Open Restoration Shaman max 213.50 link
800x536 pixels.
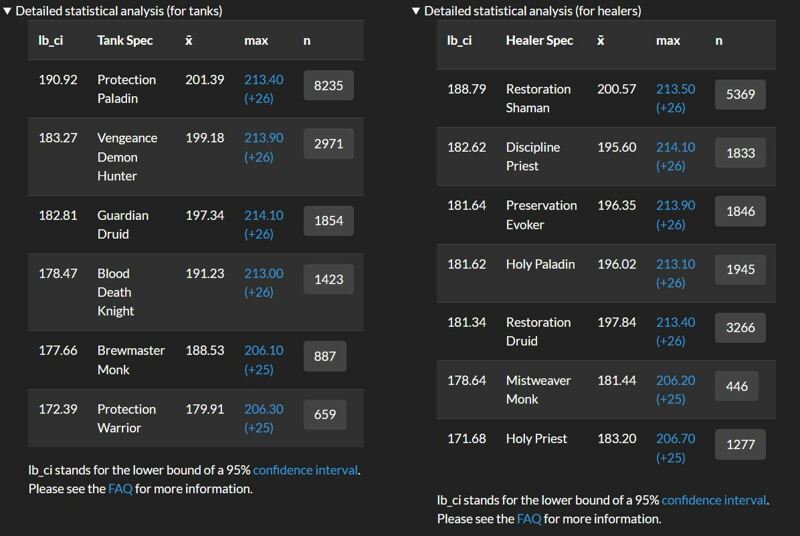click(676, 98)
